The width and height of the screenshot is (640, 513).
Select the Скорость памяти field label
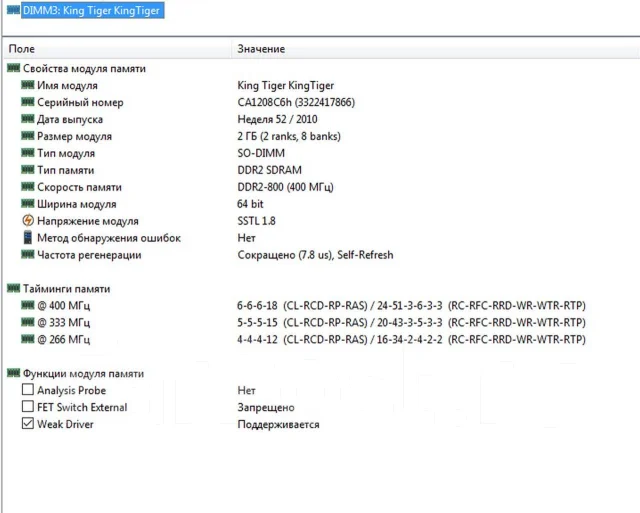79,187
